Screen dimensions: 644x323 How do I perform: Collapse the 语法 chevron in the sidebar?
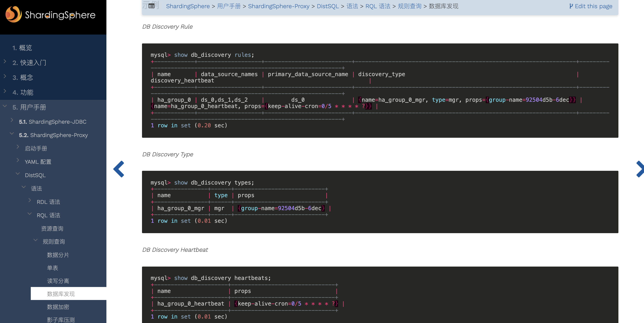tap(24, 187)
